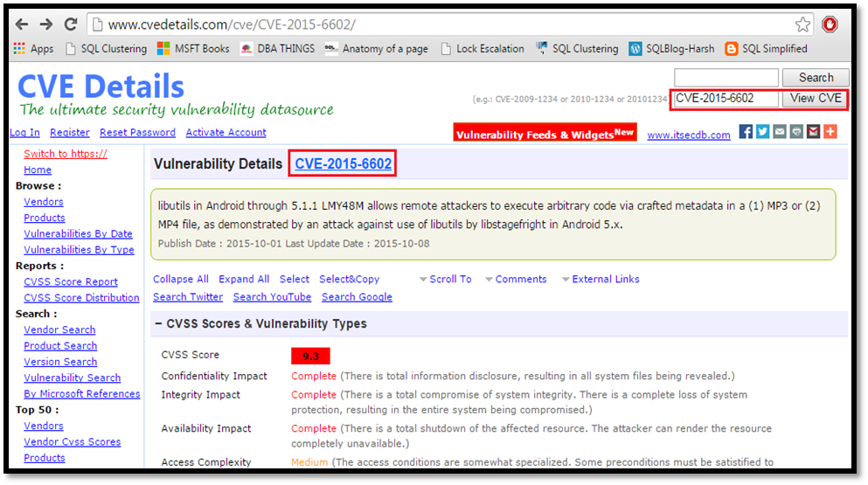
Task: Open the Comments dropdown
Action: point(516,279)
